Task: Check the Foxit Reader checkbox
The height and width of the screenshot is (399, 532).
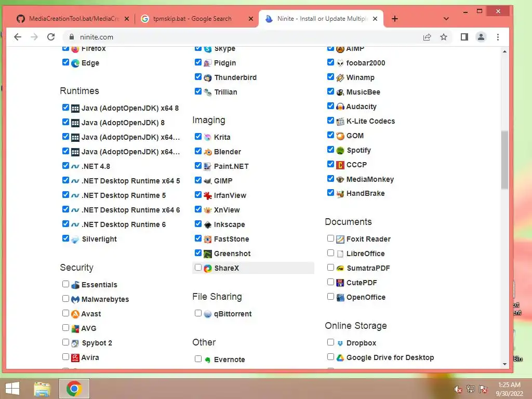Action: pyautogui.click(x=330, y=238)
